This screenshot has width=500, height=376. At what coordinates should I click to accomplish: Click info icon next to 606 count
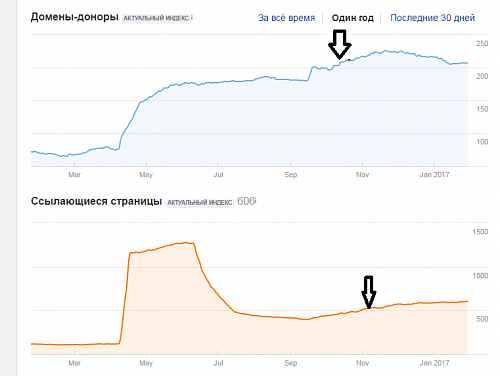[255, 201]
